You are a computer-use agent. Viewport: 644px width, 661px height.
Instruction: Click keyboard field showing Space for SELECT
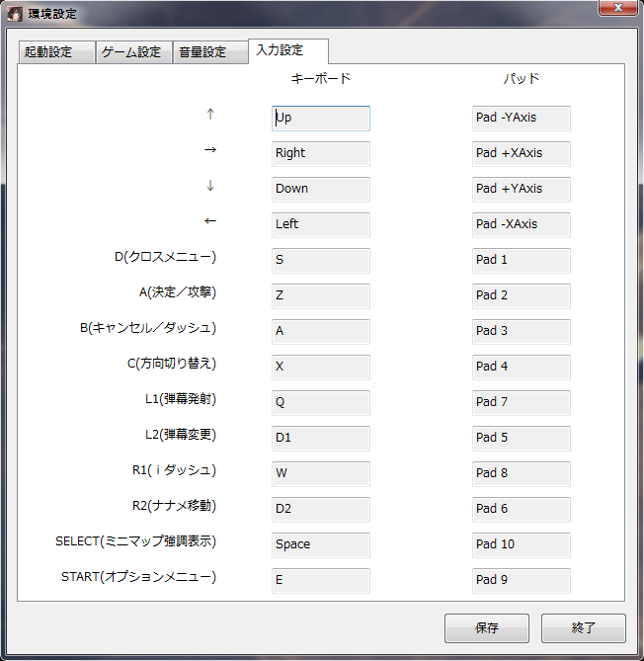point(320,544)
